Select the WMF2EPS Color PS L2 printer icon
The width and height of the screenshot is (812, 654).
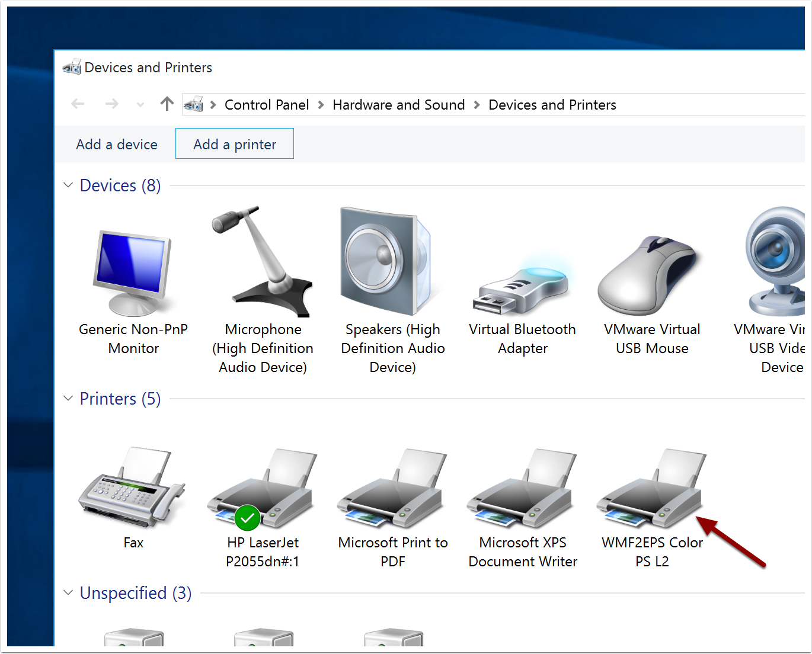651,488
